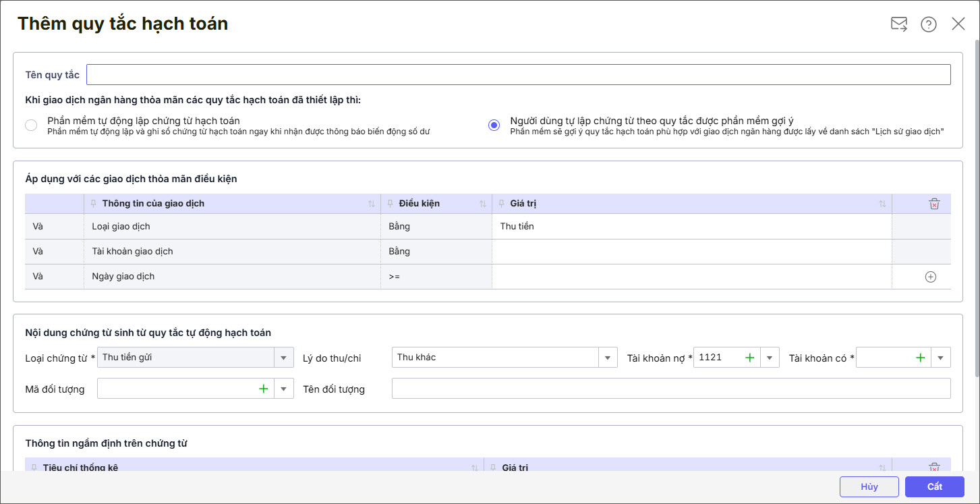Open the Tài khoản có dropdown arrow
This screenshot has width=980, height=504.
click(x=941, y=358)
